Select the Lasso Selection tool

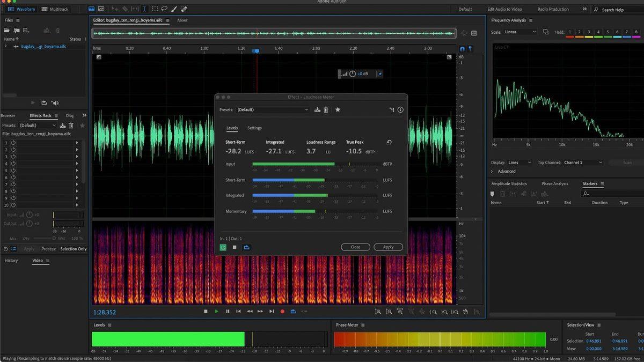coord(165,9)
